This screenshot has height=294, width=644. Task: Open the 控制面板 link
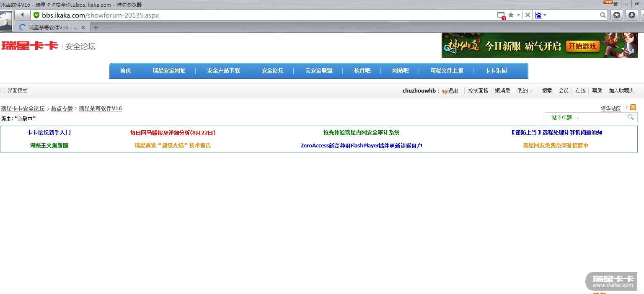(478, 90)
